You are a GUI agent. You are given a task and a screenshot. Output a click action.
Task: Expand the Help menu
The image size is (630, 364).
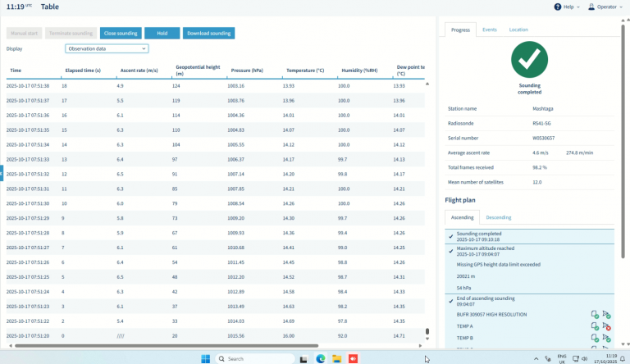coord(567,7)
